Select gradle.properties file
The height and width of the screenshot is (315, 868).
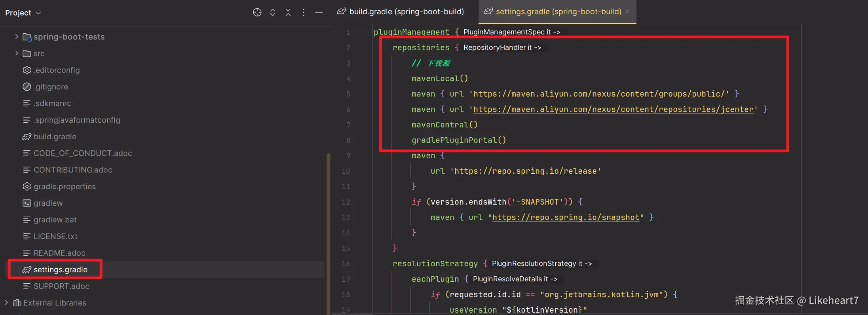click(65, 186)
